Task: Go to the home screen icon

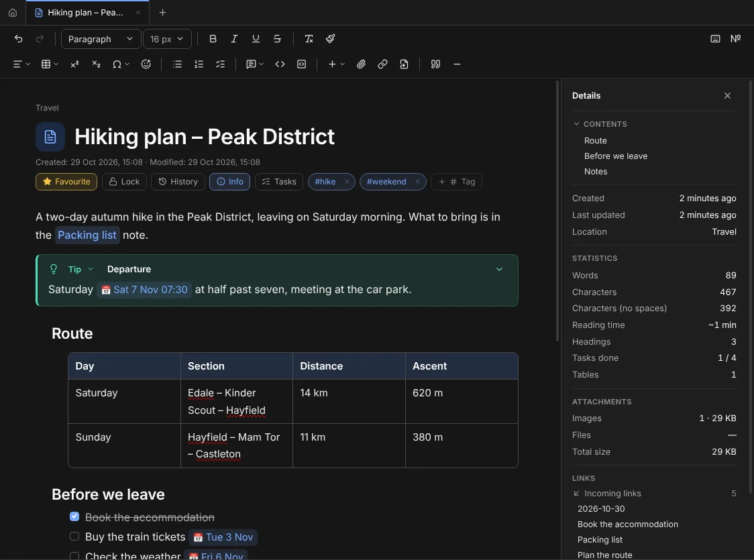Action: click(x=13, y=13)
